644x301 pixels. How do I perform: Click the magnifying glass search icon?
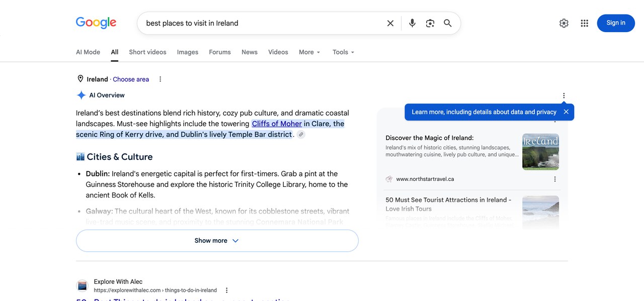point(448,23)
